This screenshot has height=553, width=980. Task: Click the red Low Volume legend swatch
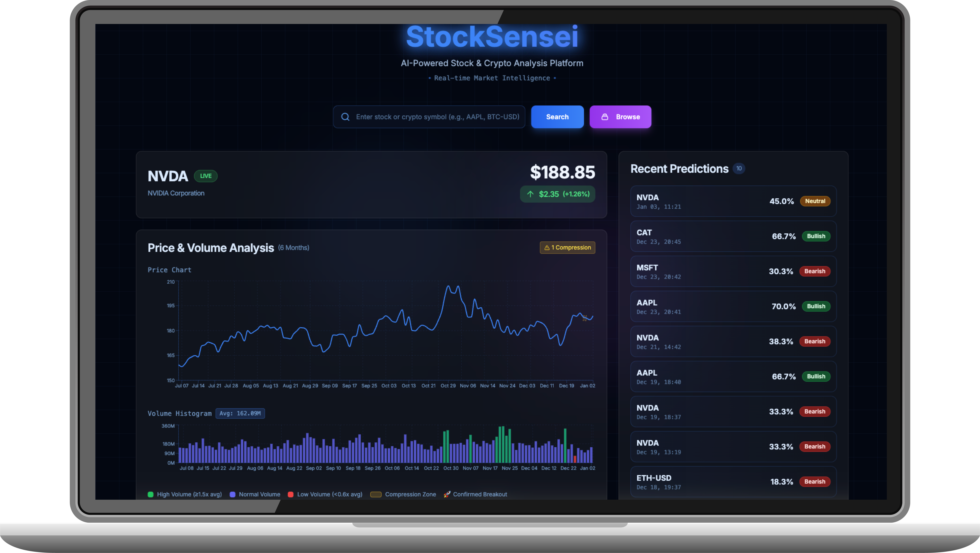[291, 494]
